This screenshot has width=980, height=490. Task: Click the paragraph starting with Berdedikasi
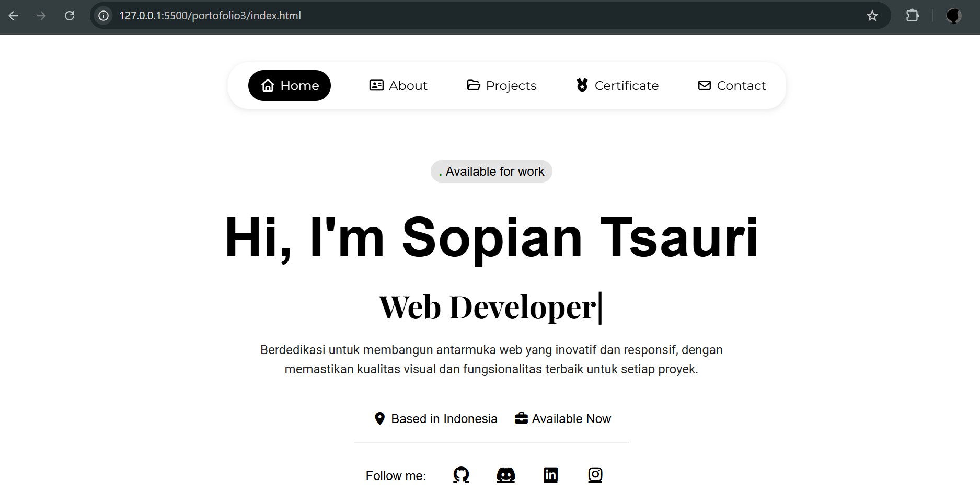(x=491, y=359)
